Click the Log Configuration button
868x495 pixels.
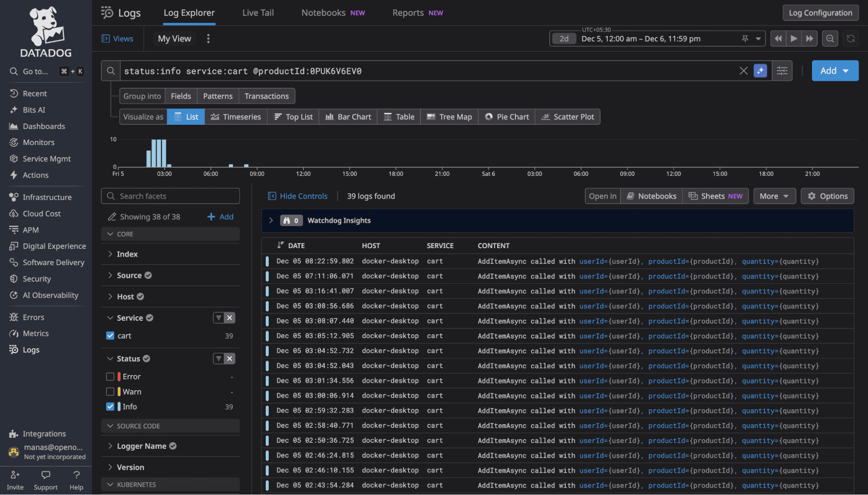820,12
